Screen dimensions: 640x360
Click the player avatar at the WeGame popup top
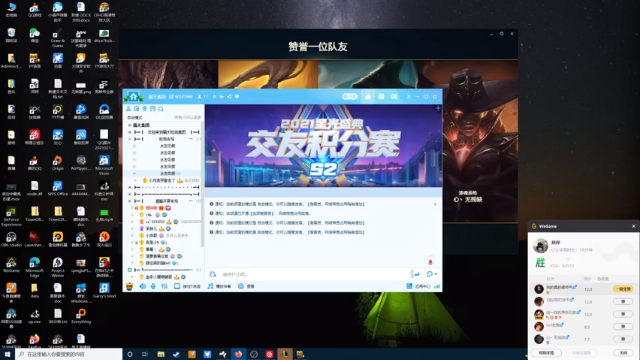pyautogui.click(x=540, y=246)
